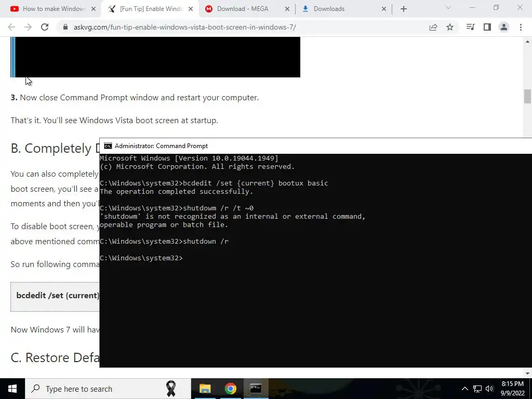The height and width of the screenshot is (399, 532).
Task: Open the volume tray icon
Action: click(489, 389)
